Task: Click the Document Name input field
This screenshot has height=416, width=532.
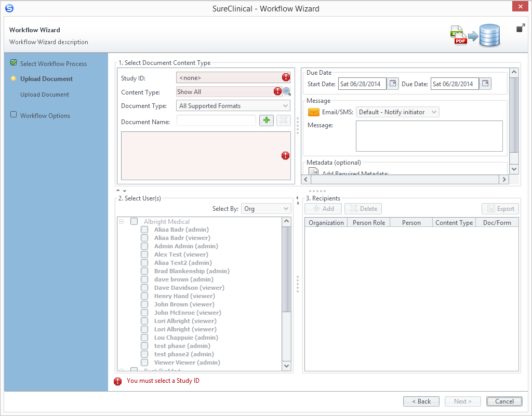Action: pos(216,120)
